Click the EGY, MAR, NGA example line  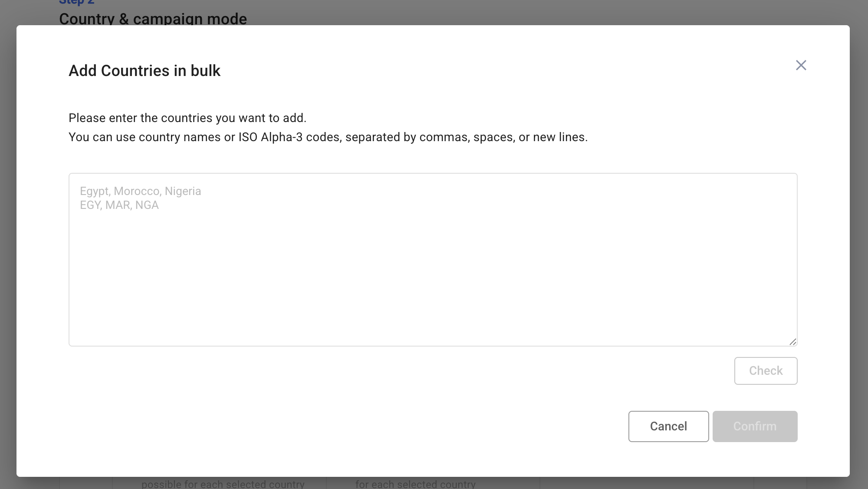[x=119, y=205]
